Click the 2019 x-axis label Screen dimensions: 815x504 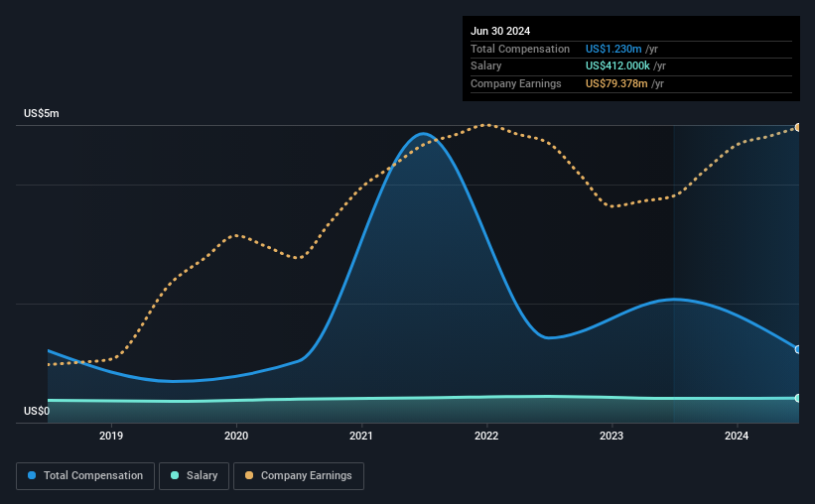pos(111,436)
